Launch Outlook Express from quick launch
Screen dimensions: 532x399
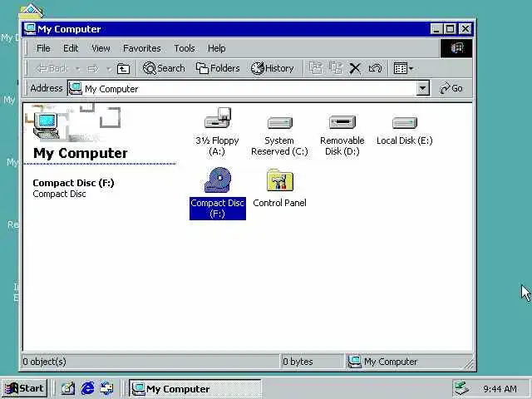(x=106, y=388)
